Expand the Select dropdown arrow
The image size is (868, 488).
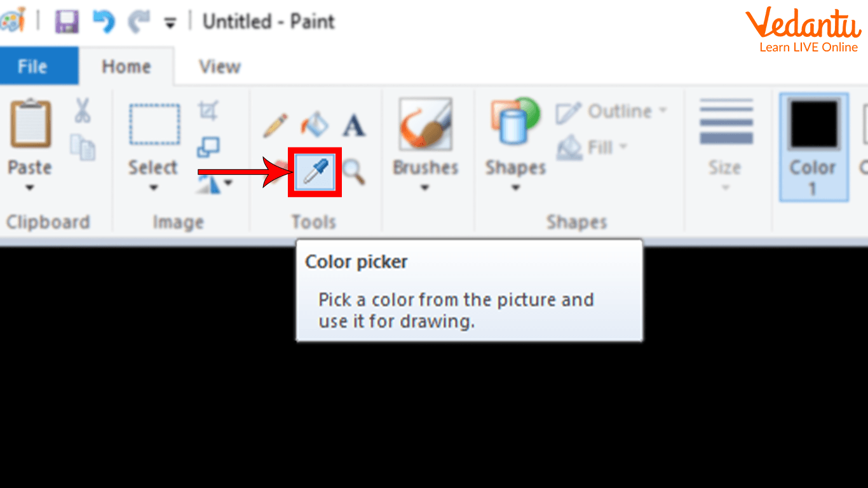(x=153, y=188)
